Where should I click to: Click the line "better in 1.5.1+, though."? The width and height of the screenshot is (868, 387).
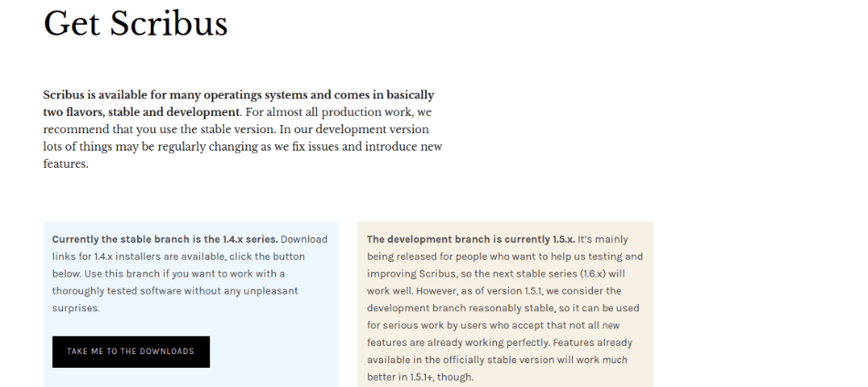[x=420, y=377]
